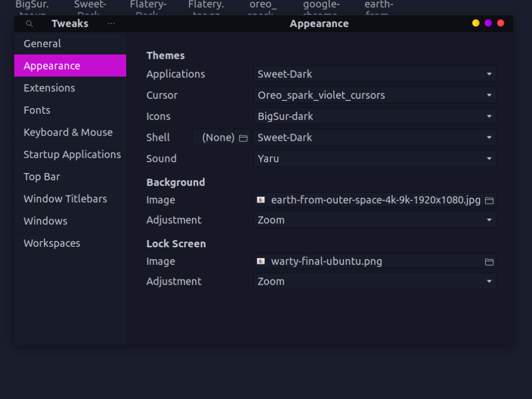Image resolution: width=532 pixels, height=399 pixels.
Task: Click the Shell (None) file chooser button
Action: click(x=221, y=137)
